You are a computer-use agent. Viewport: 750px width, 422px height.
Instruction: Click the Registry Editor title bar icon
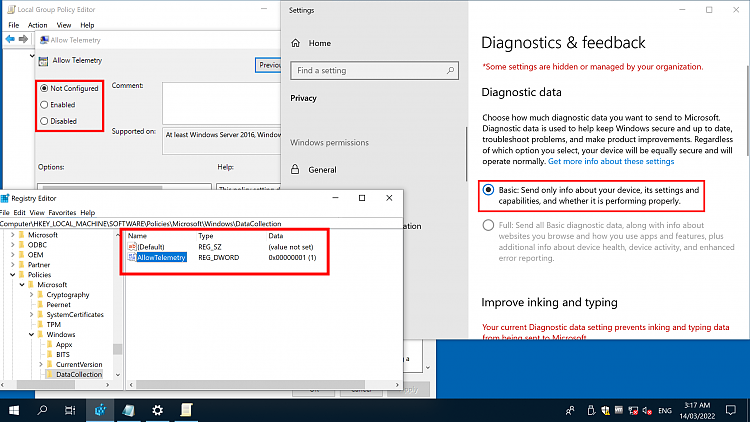[x=5, y=198]
